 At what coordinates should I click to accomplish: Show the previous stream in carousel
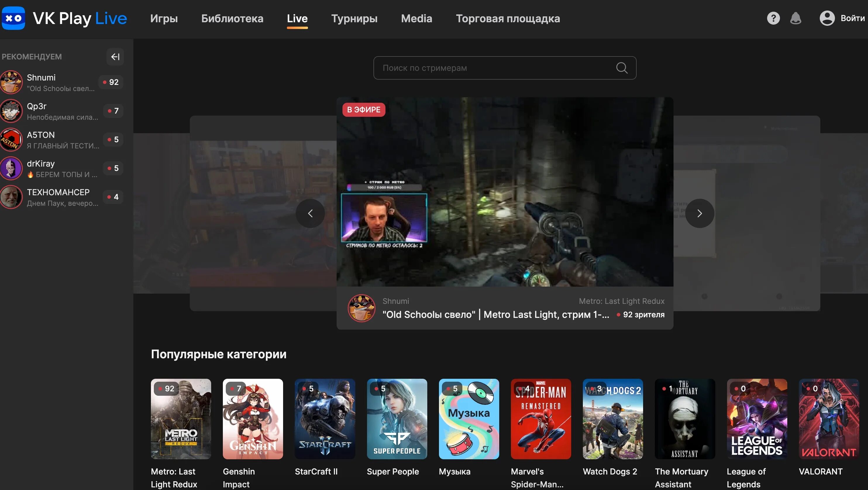[x=310, y=213]
